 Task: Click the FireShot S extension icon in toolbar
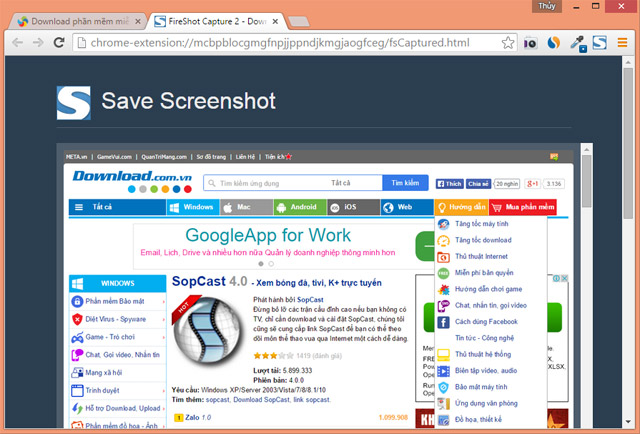[599, 42]
